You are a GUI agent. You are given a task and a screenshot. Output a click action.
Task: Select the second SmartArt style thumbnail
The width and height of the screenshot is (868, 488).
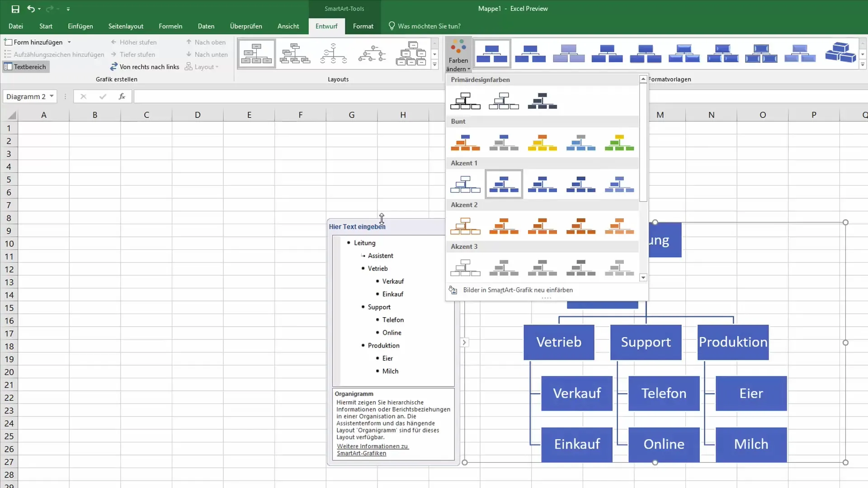530,53
